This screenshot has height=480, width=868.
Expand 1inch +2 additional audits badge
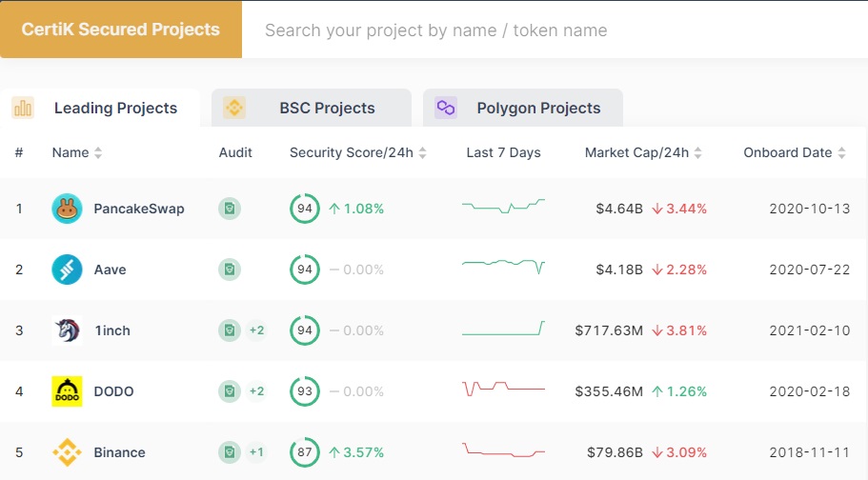(x=256, y=330)
